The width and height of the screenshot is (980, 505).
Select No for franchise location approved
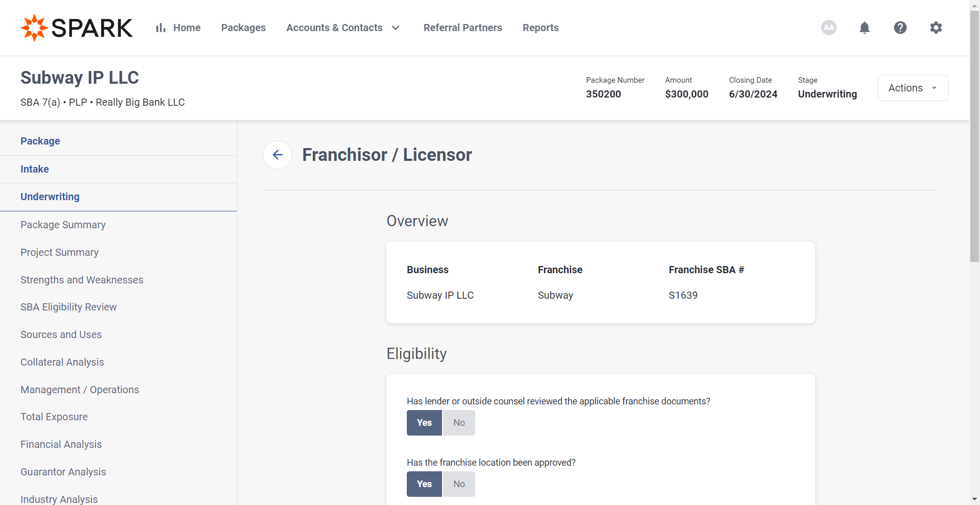tap(459, 484)
